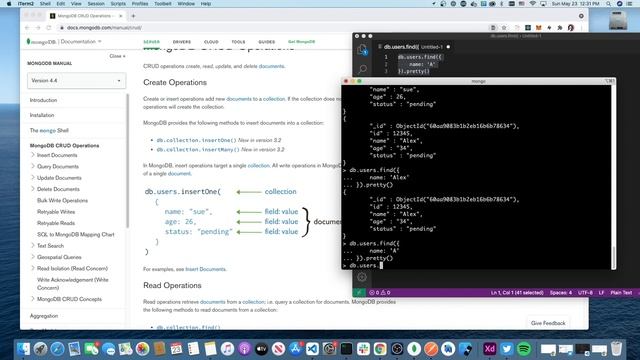Click the Chrome address bar

(273, 28)
